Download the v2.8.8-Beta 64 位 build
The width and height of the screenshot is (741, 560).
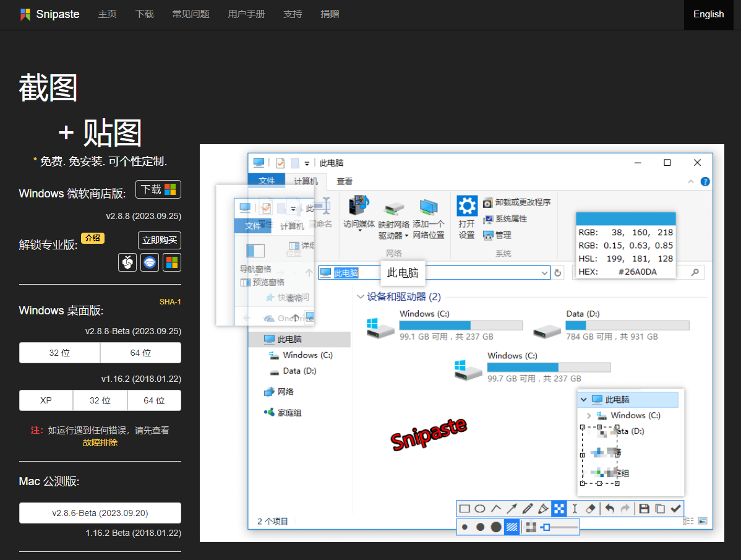[x=141, y=353]
